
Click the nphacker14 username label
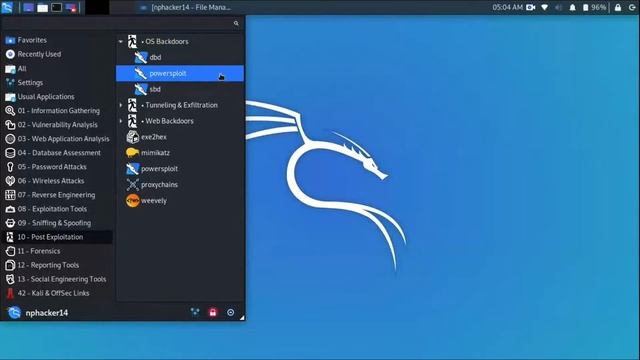point(47,313)
